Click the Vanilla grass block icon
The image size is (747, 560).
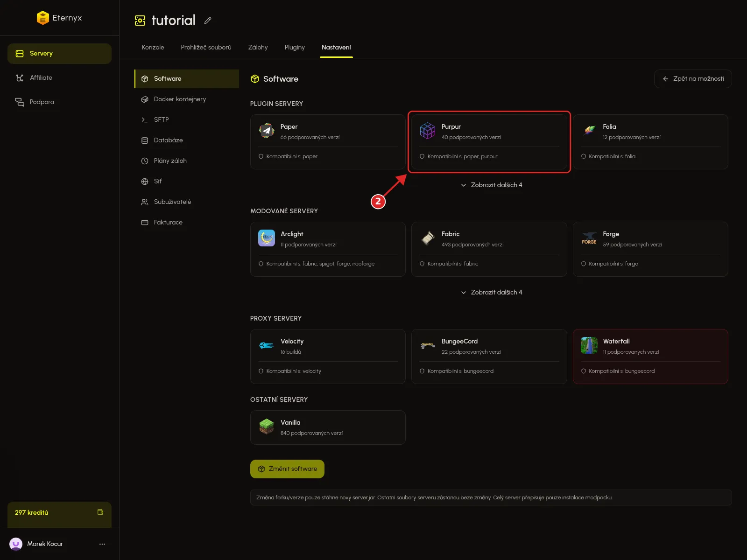[x=267, y=427]
